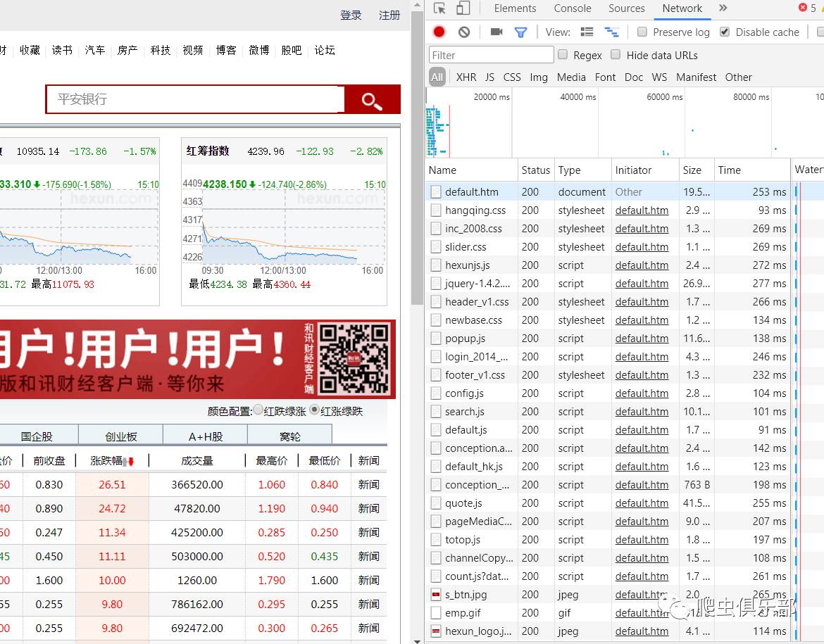
Task: Click the hexun_logo.j... file icon
Action: pos(436,631)
